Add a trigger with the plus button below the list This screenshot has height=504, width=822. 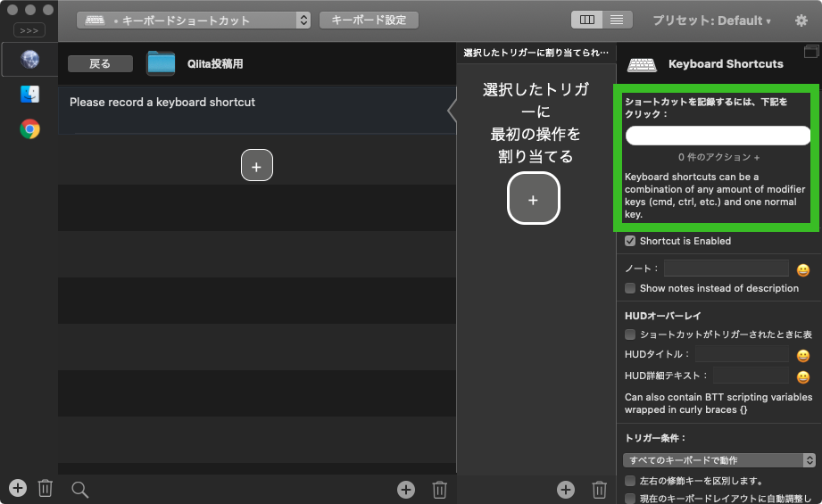tap(257, 166)
